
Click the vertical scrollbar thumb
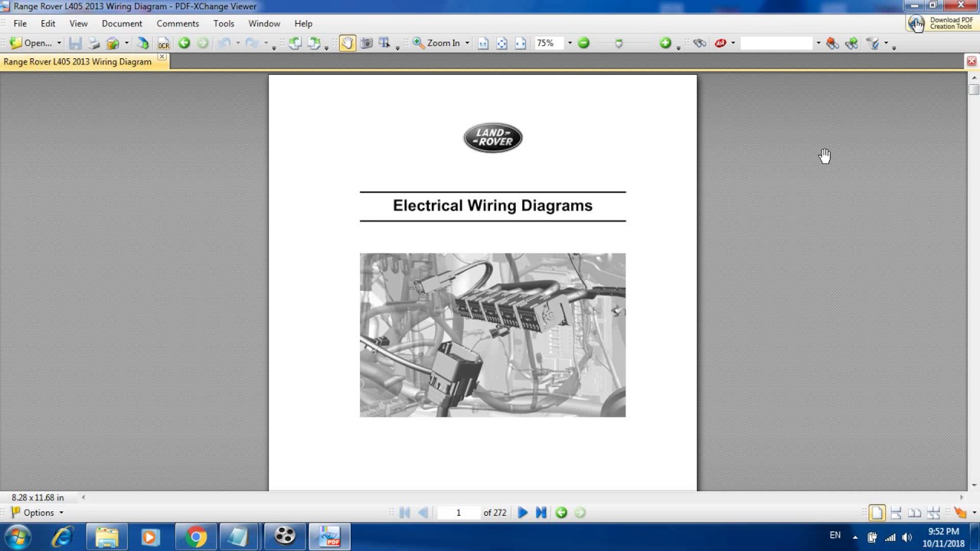point(974,89)
